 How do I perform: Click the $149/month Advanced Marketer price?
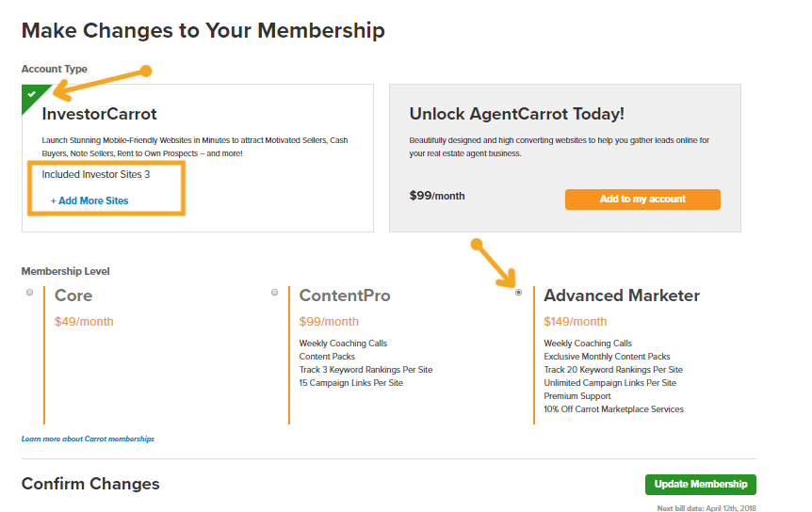576,322
